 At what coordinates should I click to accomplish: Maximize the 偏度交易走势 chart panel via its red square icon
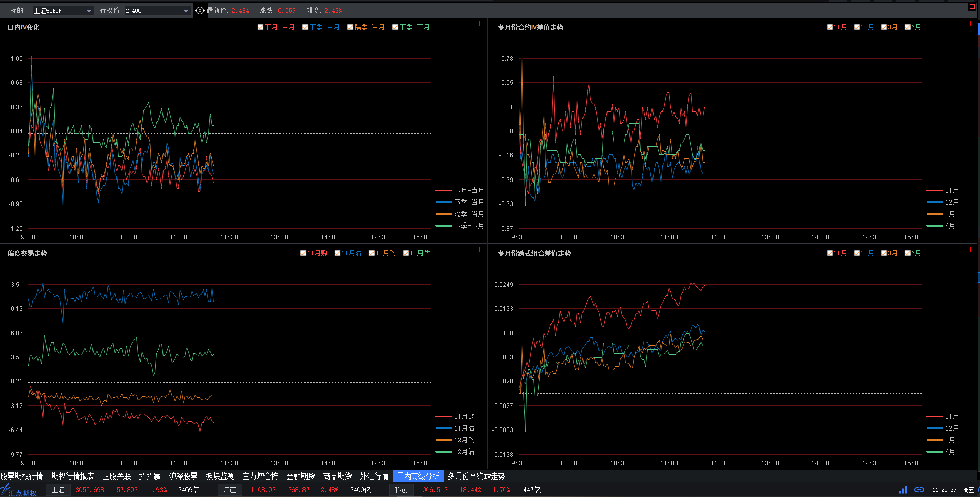[481, 250]
